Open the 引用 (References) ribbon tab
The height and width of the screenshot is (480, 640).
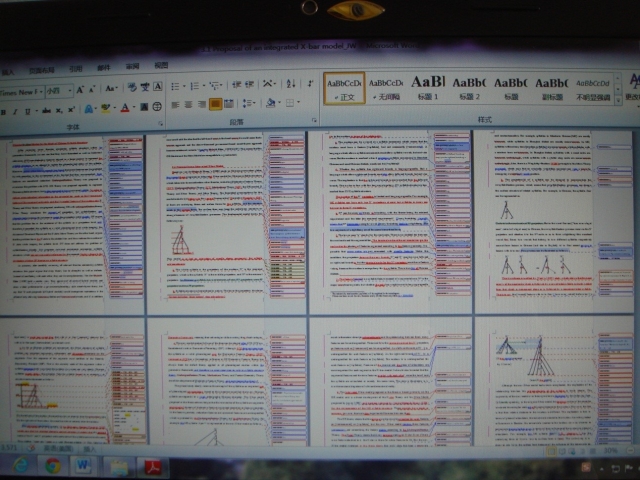[x=75, y=67]
